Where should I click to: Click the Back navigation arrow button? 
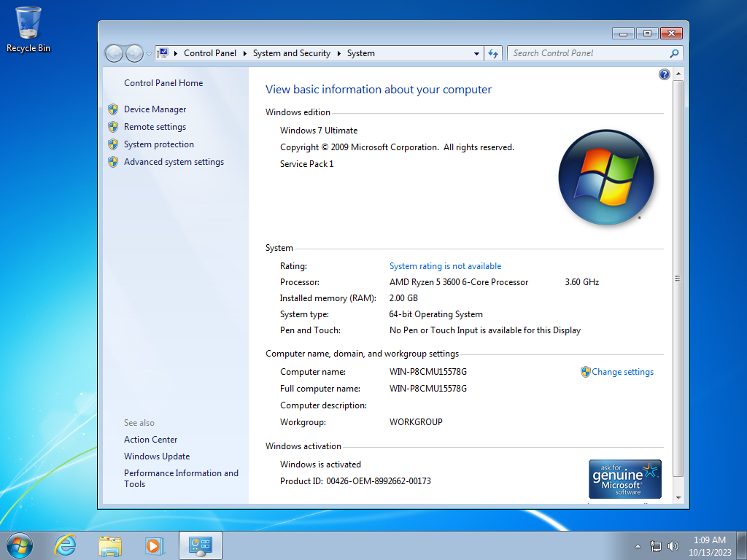coord(115,53)
